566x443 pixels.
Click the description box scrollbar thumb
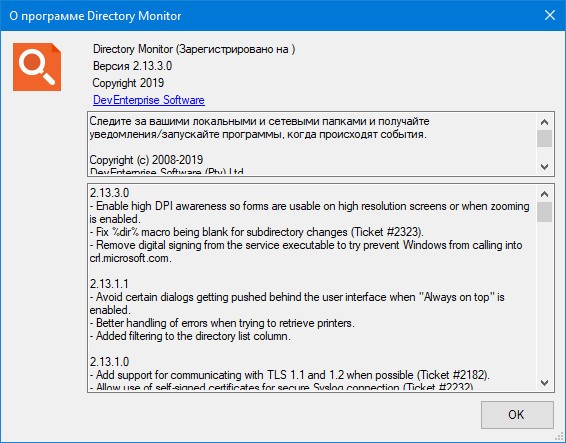click(544, 139)
